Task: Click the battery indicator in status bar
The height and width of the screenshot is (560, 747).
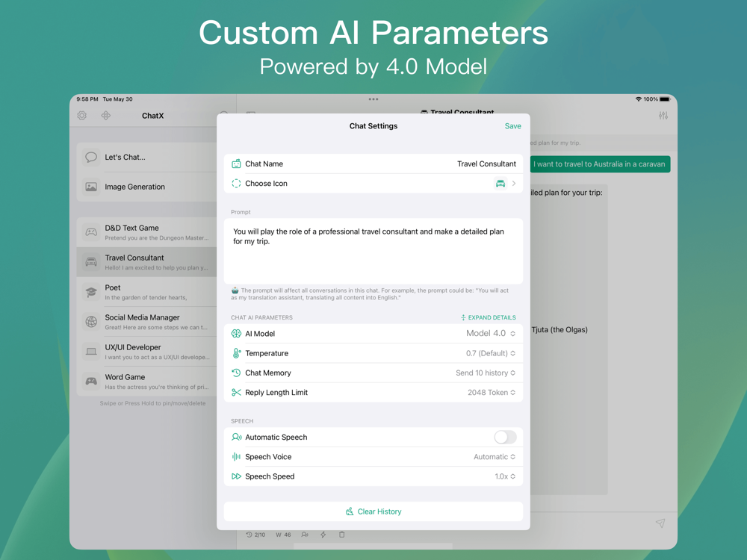Action: (665, 99)
